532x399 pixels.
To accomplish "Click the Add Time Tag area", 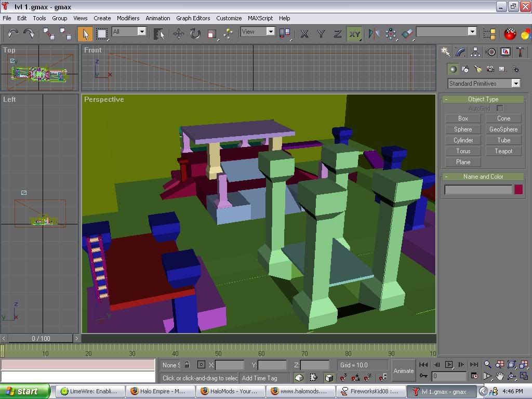I will point(264,378).
